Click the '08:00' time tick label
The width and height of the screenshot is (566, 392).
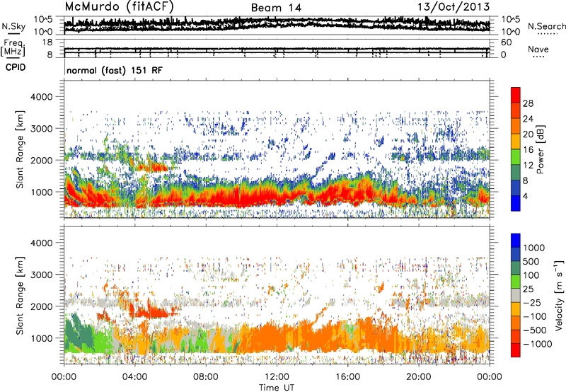205,377
